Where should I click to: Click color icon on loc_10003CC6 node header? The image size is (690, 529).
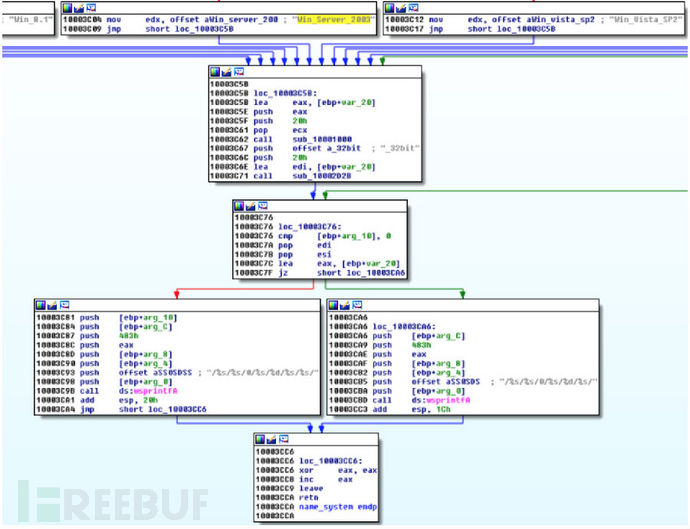pos(261,438)
